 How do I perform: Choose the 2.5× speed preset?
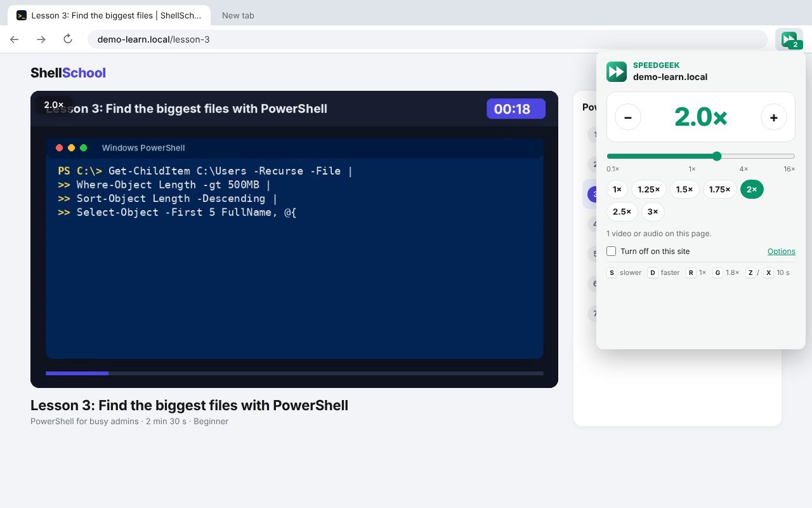(622, 211)
